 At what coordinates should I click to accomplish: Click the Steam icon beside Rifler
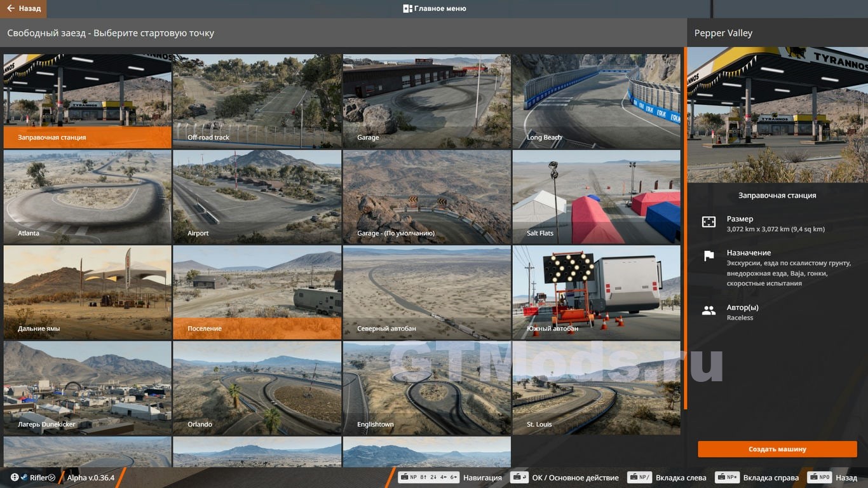[x=24, y=477]
